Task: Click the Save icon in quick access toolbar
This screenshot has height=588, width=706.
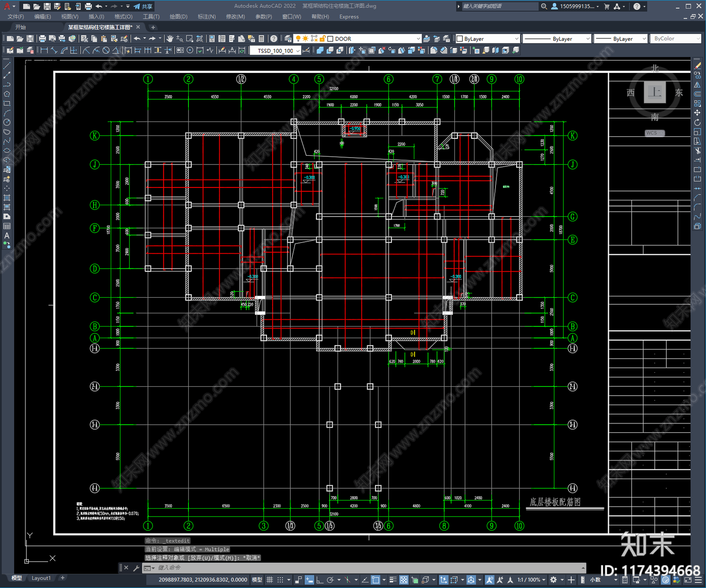Action: (47, 6)
